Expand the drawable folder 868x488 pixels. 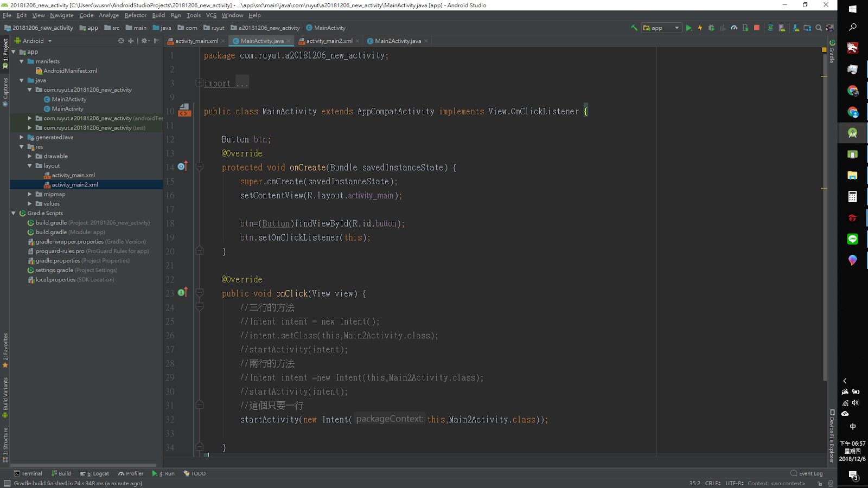point(30,156)
